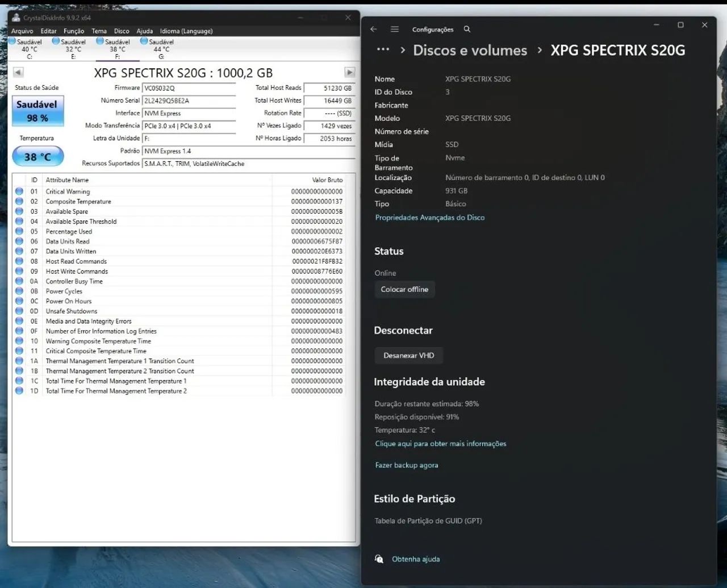Click search magnifier icon in Configurações

[467, 29]
